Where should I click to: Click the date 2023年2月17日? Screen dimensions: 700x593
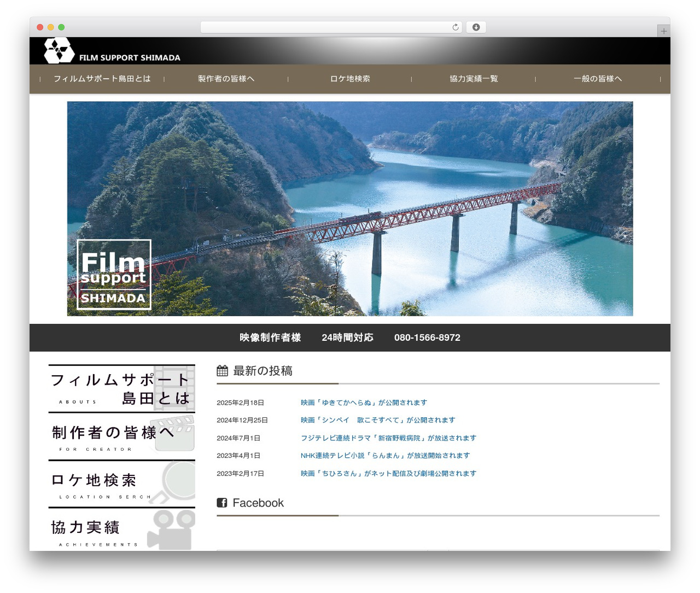point(240,474)
